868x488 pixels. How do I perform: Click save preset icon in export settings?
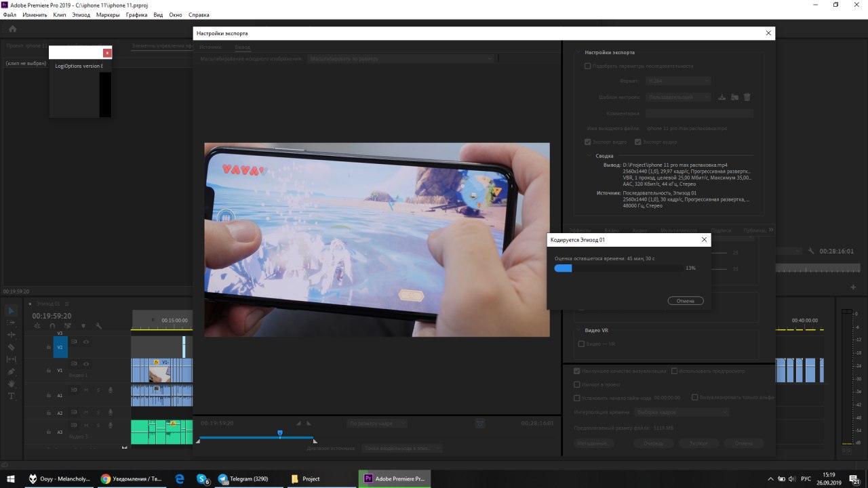tap(722, 97)
